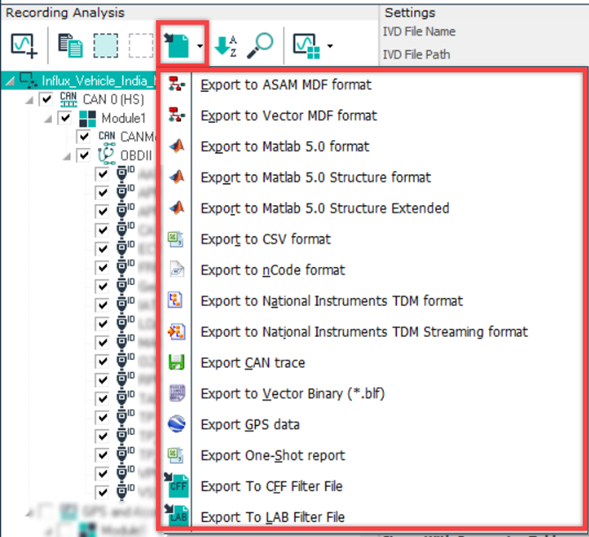The width and height of the screenshot is (589, 537).
Task: Collapse the Module1 tree node
Action: click(48, 119)
